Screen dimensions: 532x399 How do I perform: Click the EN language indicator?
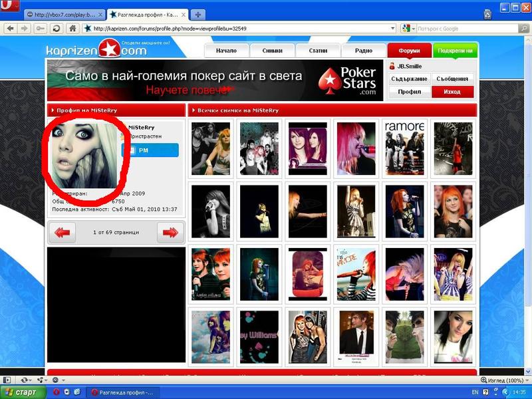(x=475, y=392)
